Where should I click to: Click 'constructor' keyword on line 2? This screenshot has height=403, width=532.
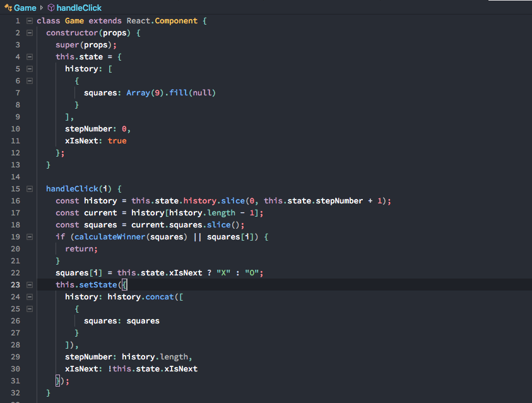tap(72, 33)
